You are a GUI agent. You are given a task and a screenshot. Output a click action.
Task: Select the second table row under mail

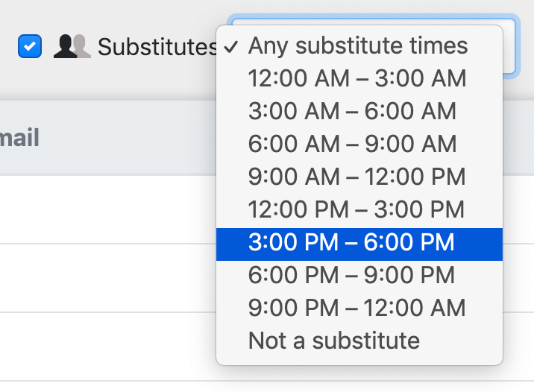point(104,277)
